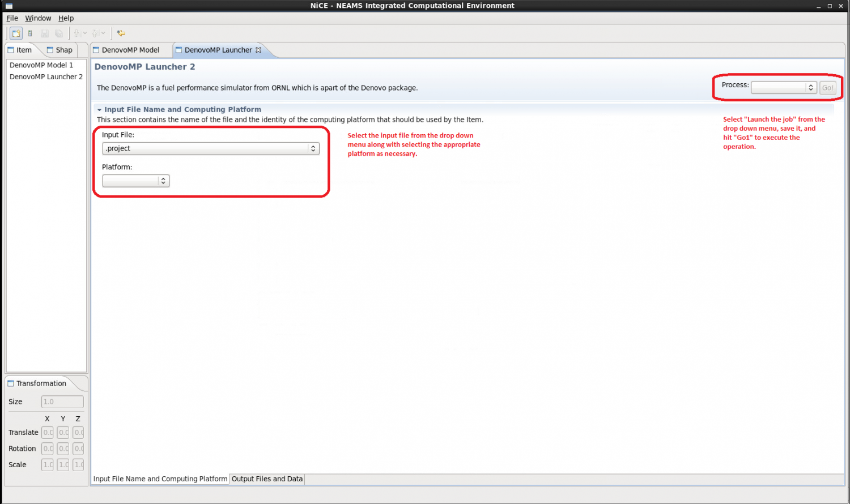The height and width of the screenshot is (504, 850).
Task: Click the Rotation Y field
Action: [63, 449]
